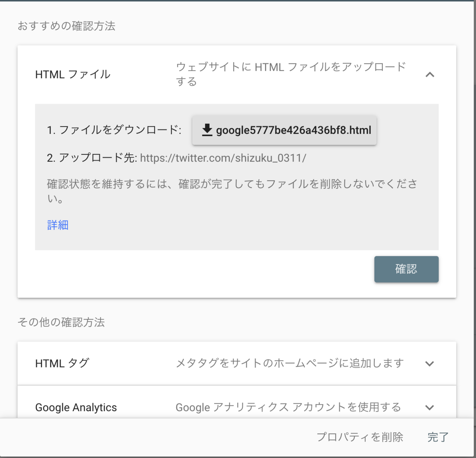Click the 確認 verify button
This screenshot has width=476, height=458.
click(x=406, y=269)
